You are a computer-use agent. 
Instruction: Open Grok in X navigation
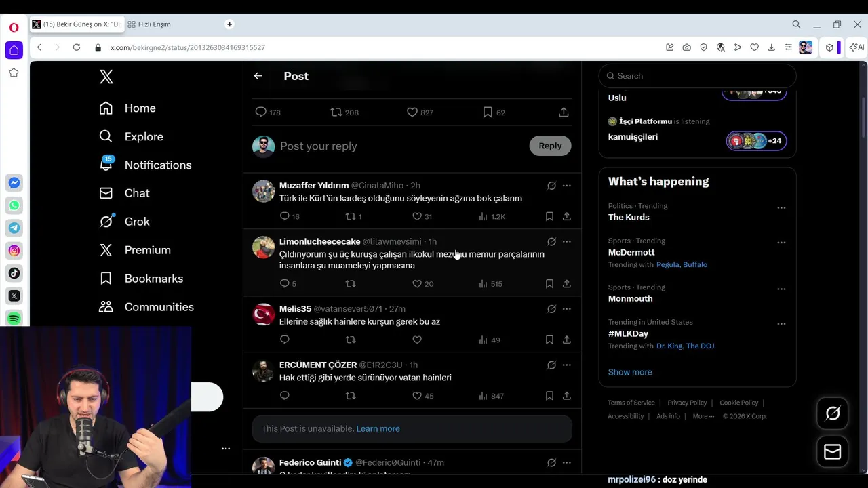pos(125,222)
